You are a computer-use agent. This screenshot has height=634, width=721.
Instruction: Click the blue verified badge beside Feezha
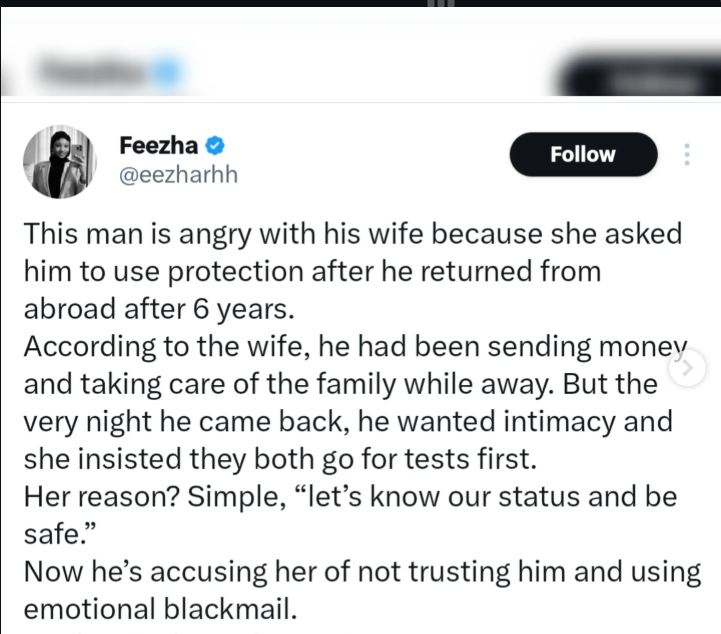point(215,146)
